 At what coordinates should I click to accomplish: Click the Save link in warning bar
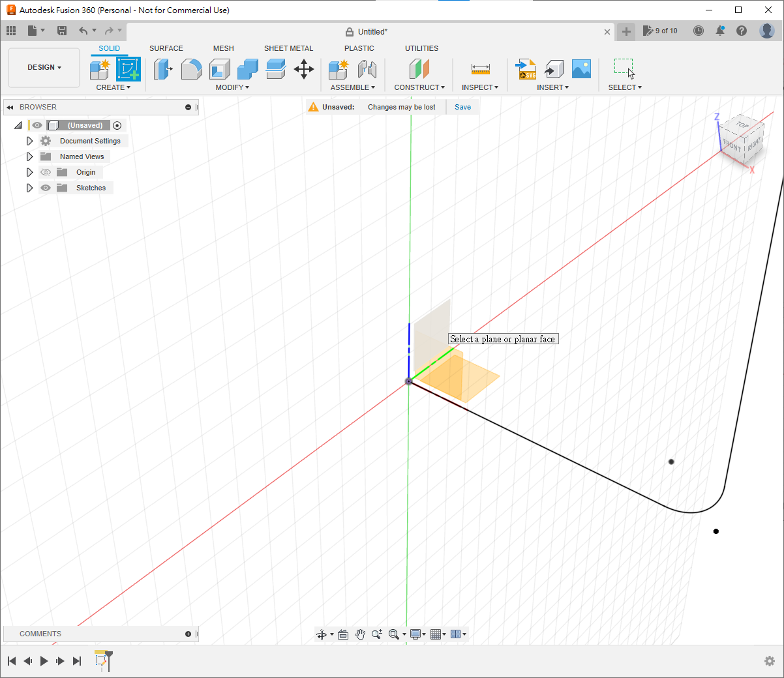pos(462,107)
